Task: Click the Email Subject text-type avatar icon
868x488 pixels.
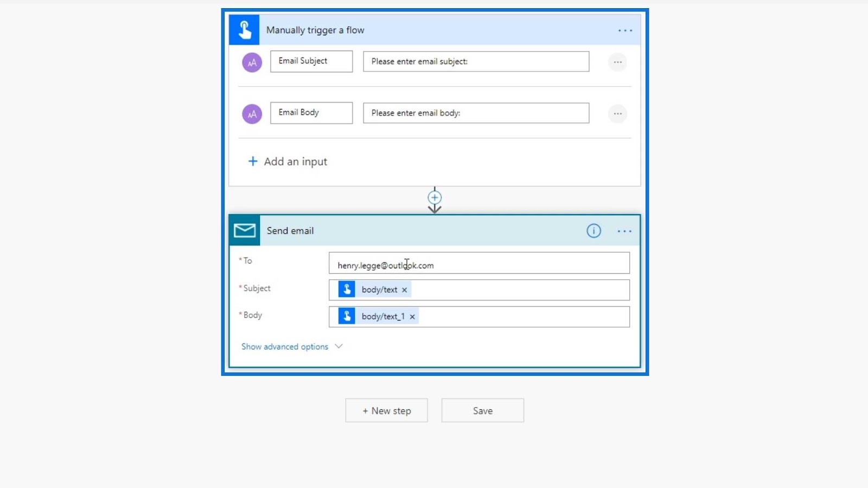Action: [x=252, y=62]
